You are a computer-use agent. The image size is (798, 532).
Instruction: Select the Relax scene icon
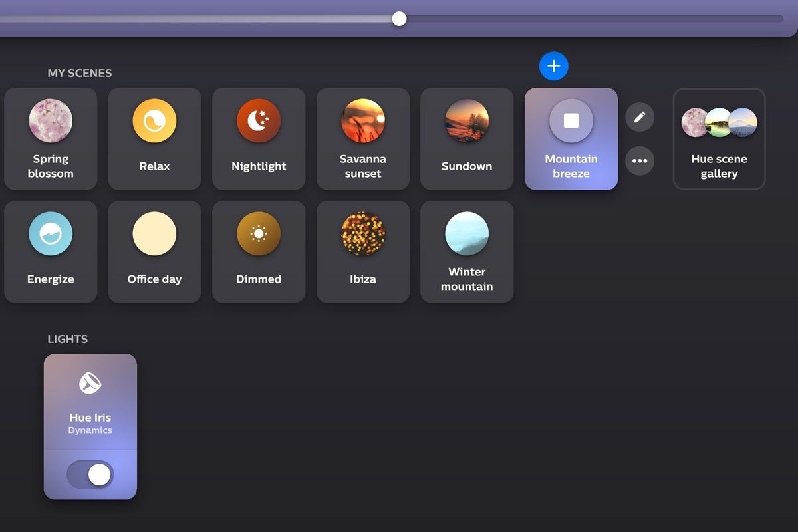[154, 121]
